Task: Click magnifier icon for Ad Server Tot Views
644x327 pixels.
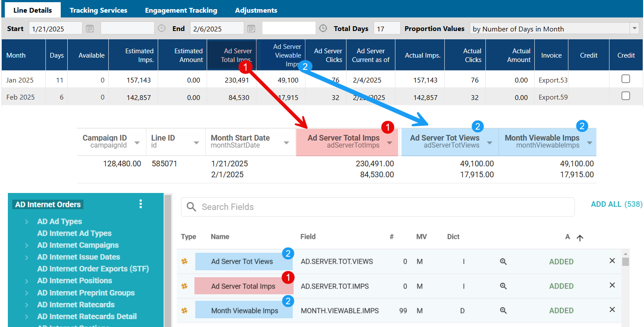Action: (x=503, y=262)
